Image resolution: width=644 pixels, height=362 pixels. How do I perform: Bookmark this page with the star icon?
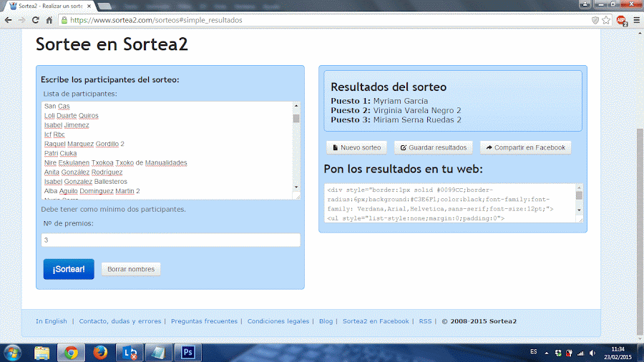[606, 20]
